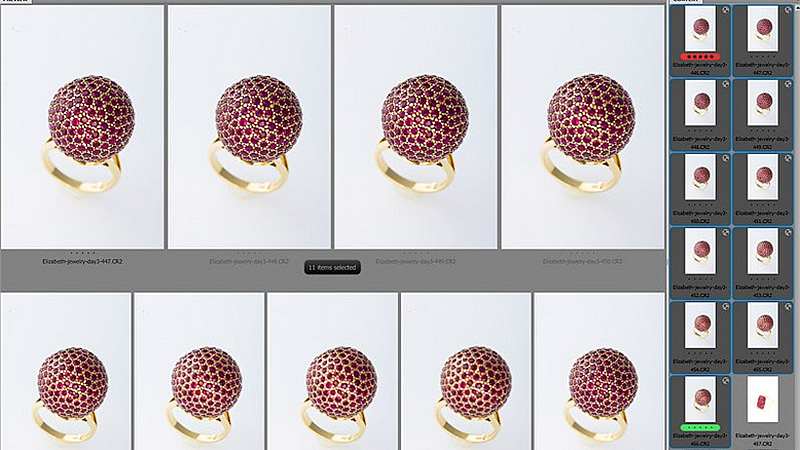Click the badge icon on the 451.CR2 thumbnail

point(788,159)
